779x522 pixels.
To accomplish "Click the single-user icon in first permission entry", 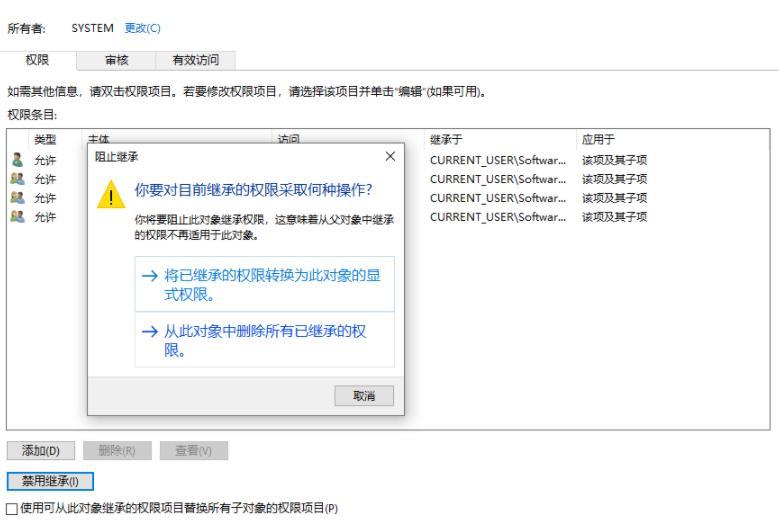I will pyautogui.click(x=14, y=157).
